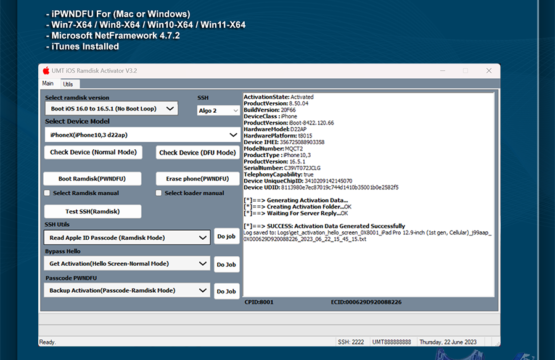This screenshot has width=555, height=360.
Task: Click 'Device UDID' line in the log
Action: [321, 188]
